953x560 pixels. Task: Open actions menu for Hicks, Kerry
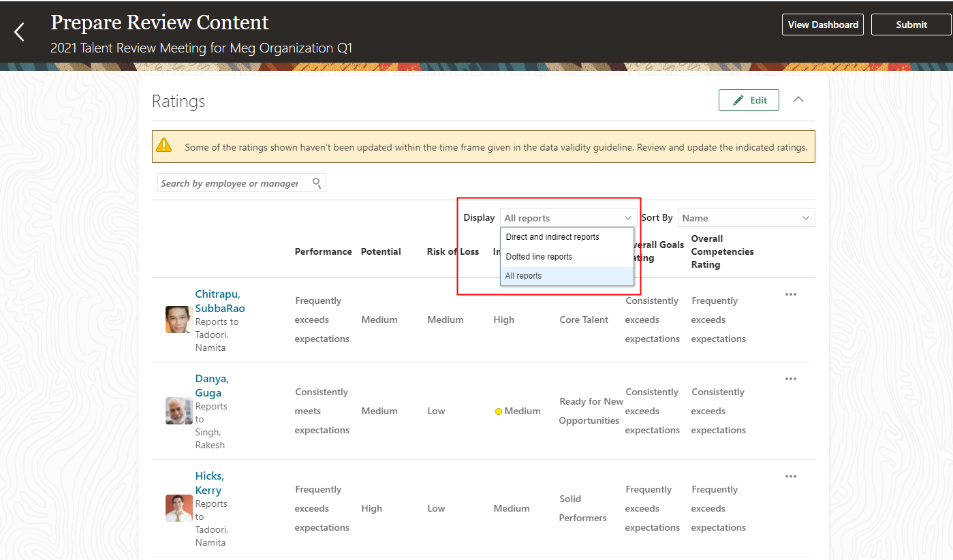click(791, 476)
